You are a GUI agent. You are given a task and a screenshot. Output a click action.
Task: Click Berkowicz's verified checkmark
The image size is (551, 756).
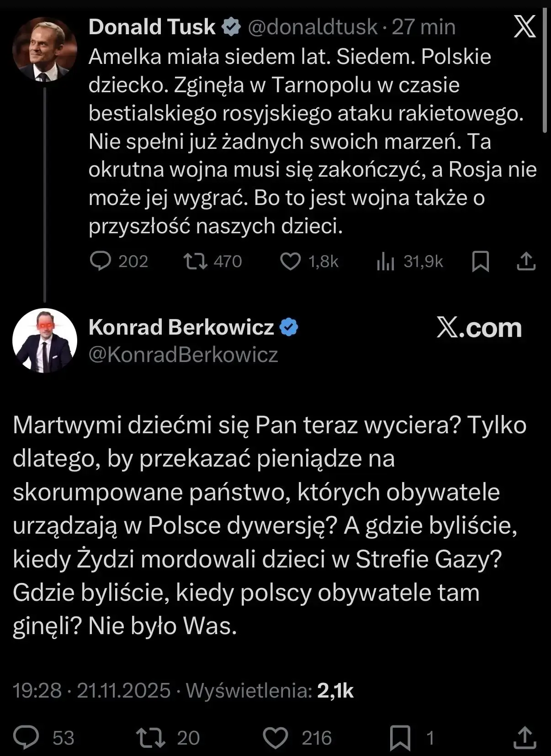coord(289,326)
